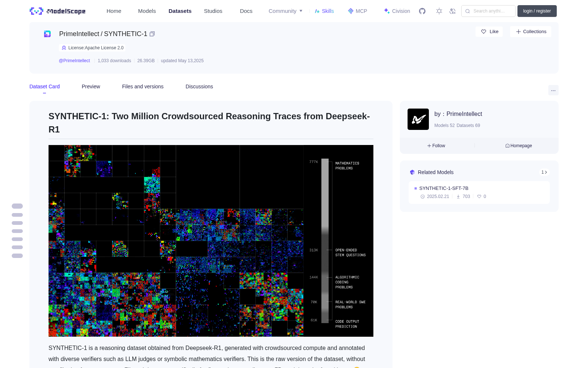Open the SYNTHETIC-1-SFT-7B related model

pos(444,188)
